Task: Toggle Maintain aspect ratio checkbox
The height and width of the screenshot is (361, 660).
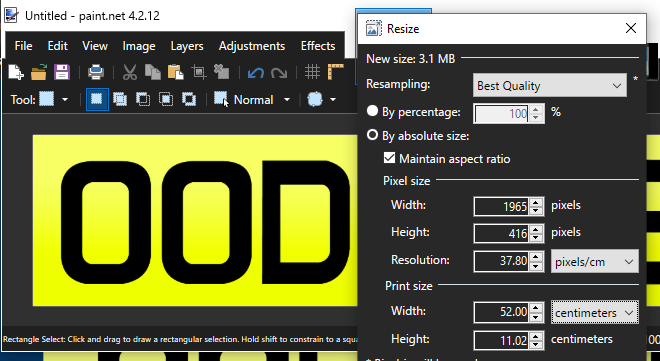Action: point(389,158)
